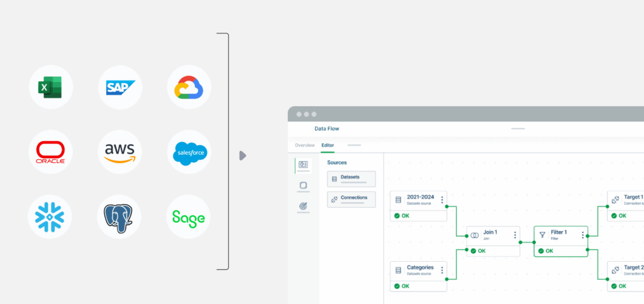Click the Filter 1 node title
This screenshot has width=644, height=304.
(x=558, y=232)
